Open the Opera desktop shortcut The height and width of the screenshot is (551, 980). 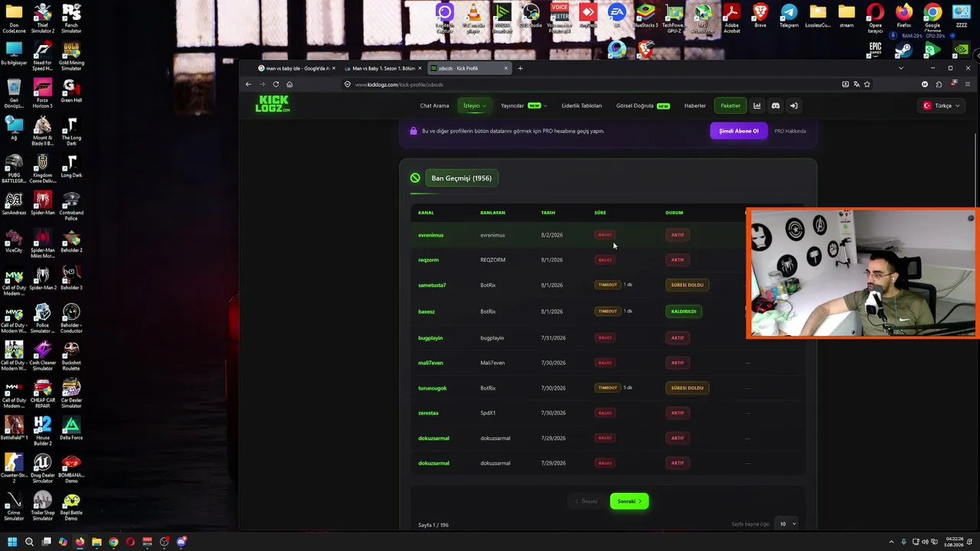pyautogui.click(x=875, y=18)
